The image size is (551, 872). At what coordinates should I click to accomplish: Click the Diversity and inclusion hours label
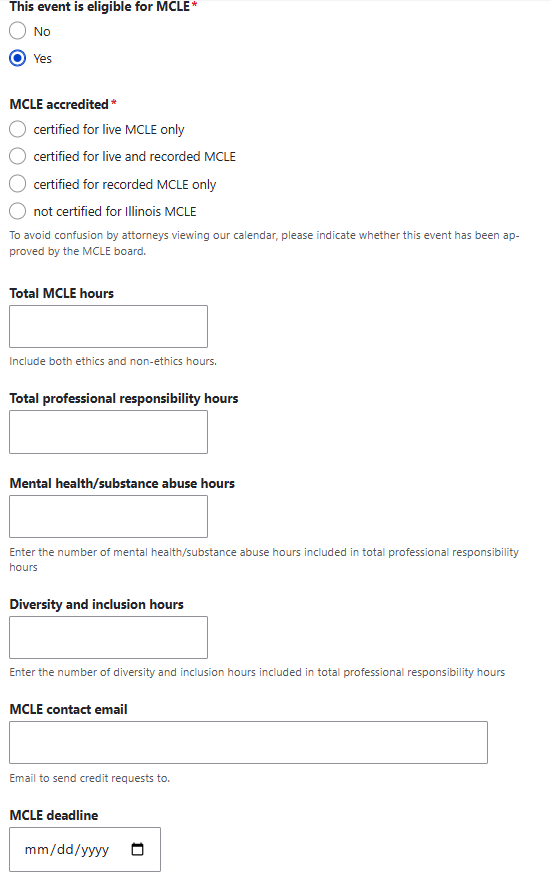(97, 604)
